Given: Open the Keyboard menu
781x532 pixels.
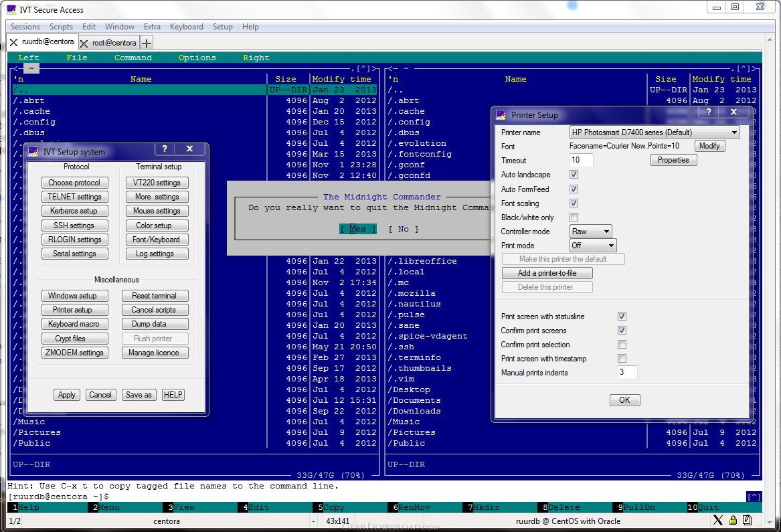Looking at the screenshot, I should [x=186, y=26].
